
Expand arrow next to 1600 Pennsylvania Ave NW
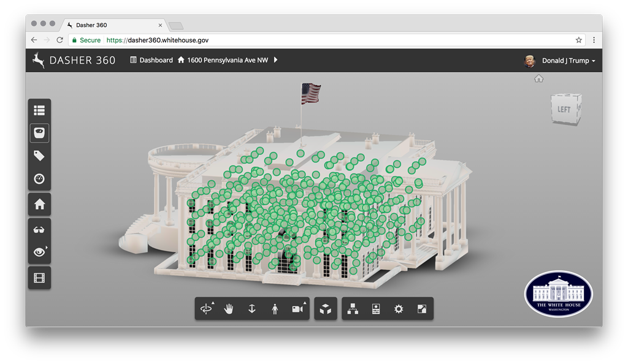click(276, 60)
